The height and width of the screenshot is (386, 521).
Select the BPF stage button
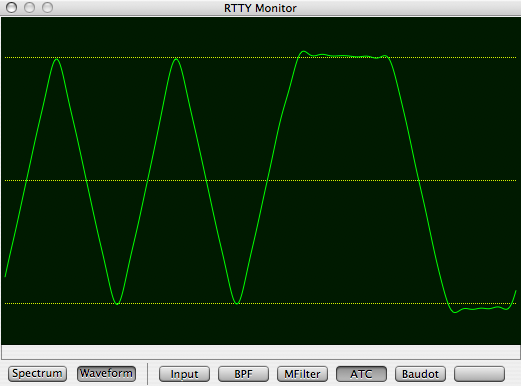243,374
